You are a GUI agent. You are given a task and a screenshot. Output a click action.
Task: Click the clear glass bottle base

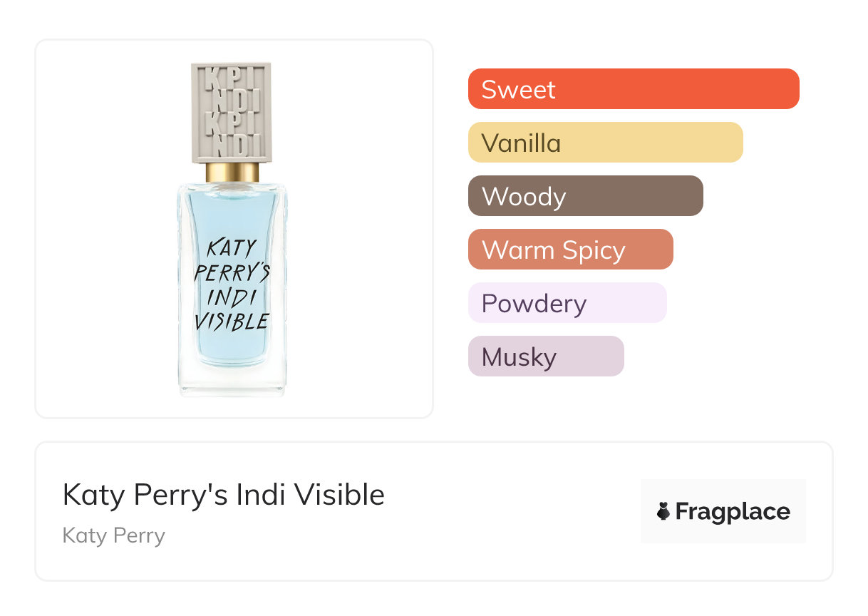tap(232, 382)
